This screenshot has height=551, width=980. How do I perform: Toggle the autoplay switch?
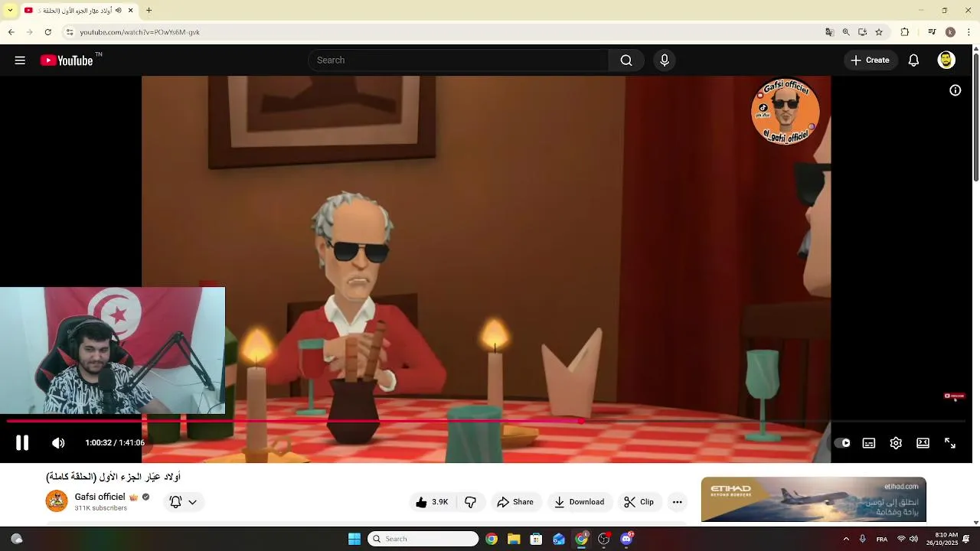point(842,442)
